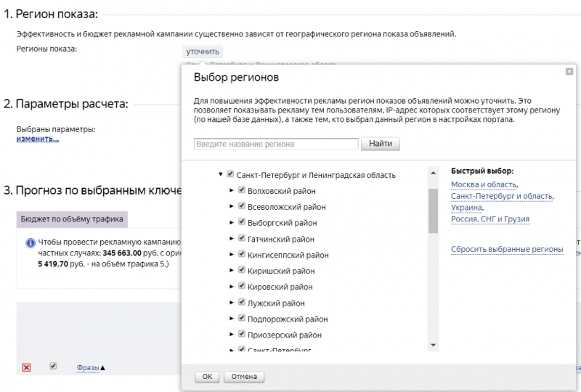Click the Выборгский район label

click(x=282, y=223)
